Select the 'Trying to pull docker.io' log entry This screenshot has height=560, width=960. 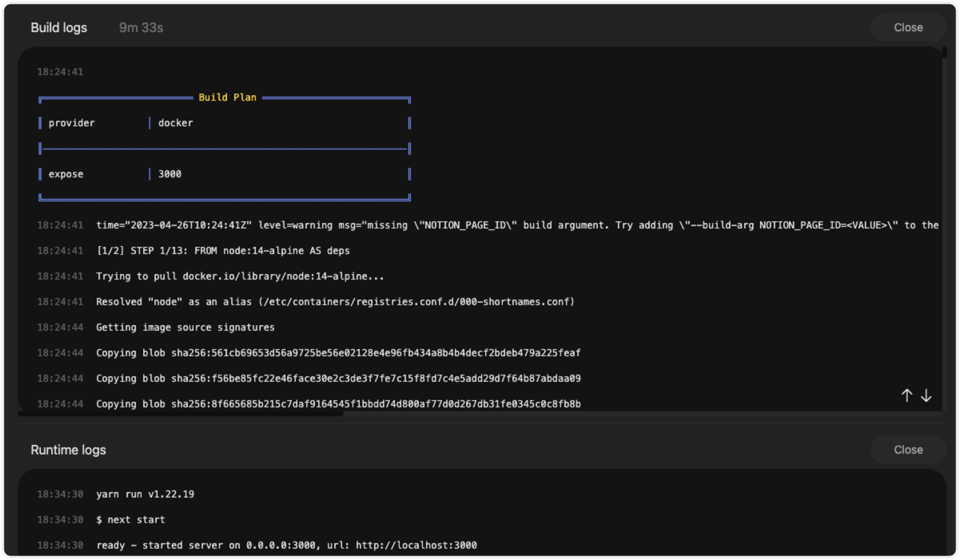click(x=240, y=276)
